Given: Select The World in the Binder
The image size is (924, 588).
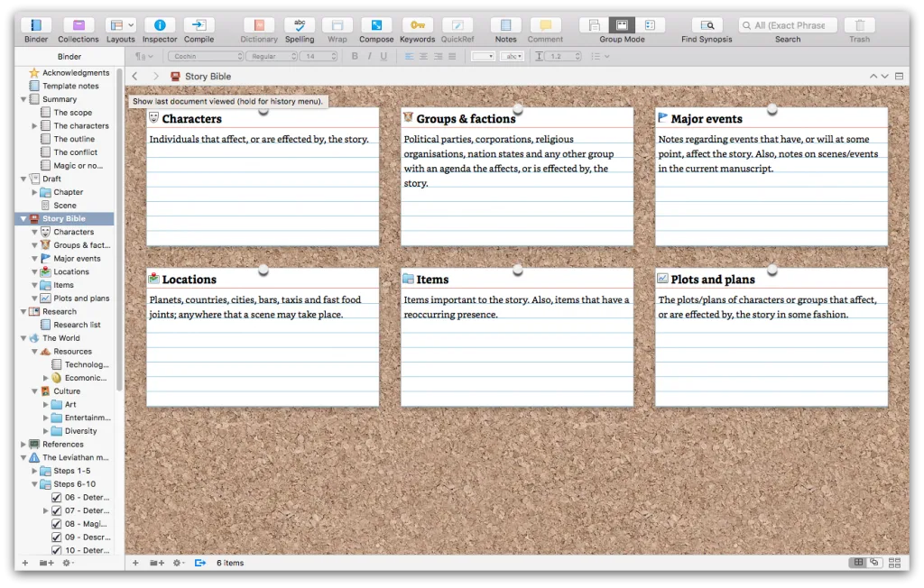Looking at the screenshot, I should click(x=60, y=338).
